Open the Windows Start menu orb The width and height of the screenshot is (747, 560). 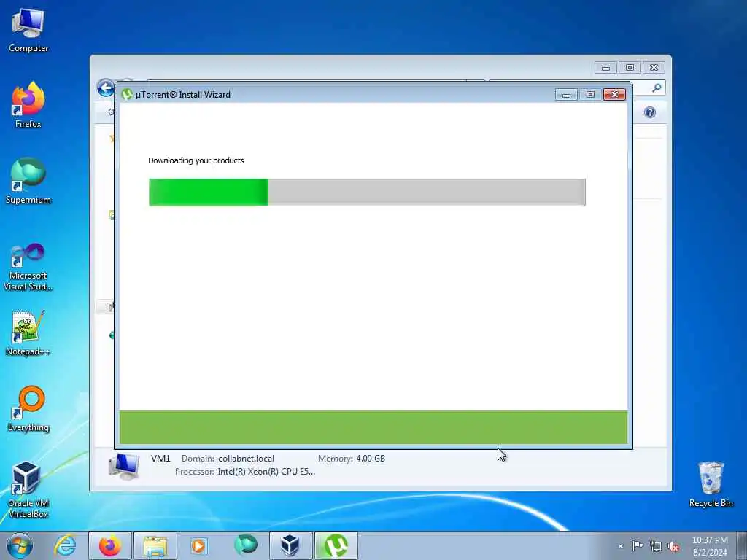click(20, 545)
